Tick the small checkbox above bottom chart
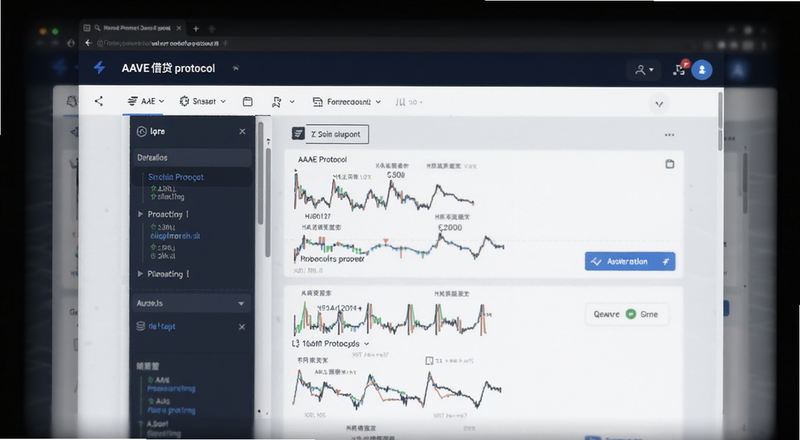This screenshot has width=800, height=440. coord(429,361)
